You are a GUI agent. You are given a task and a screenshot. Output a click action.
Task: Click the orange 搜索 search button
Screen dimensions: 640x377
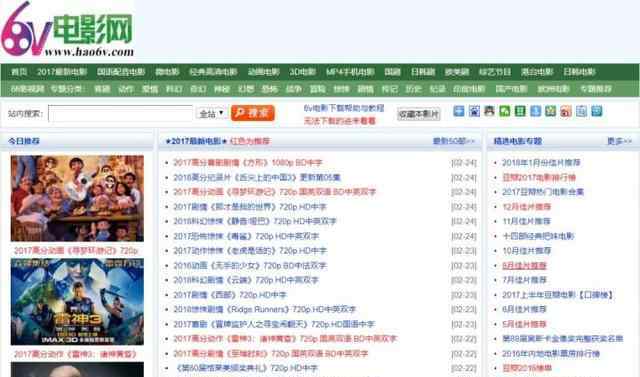click(253, 113)
